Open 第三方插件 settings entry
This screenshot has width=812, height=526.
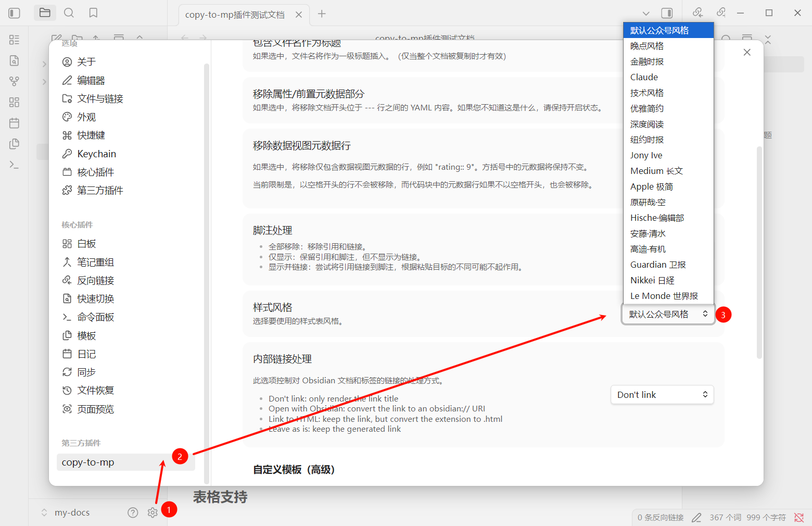pyautogui.click(x=99, y=190)
